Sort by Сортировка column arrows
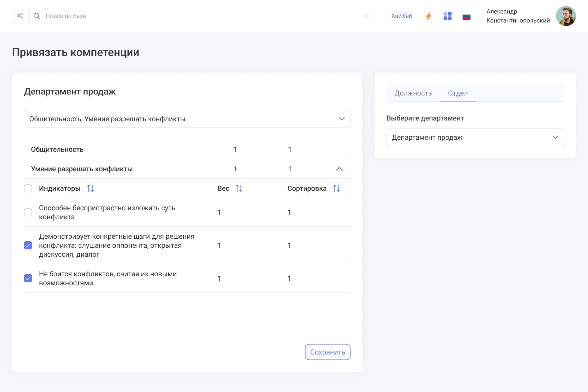Image resolution: width=588 pixels, height=392 pixels. point(336,188)
